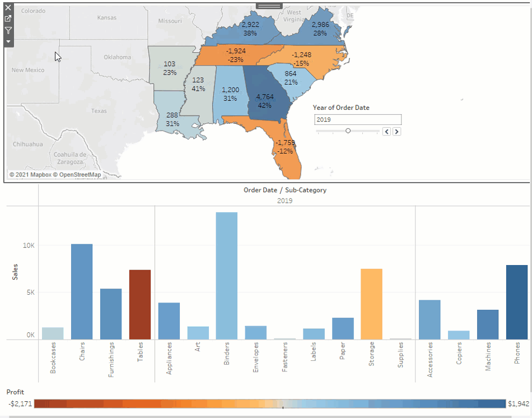Image resolution: width=532 pixels, height=418 pixels.
Task: Select the Phones bar
Action: pyautogui.click(x=517, y=302)
